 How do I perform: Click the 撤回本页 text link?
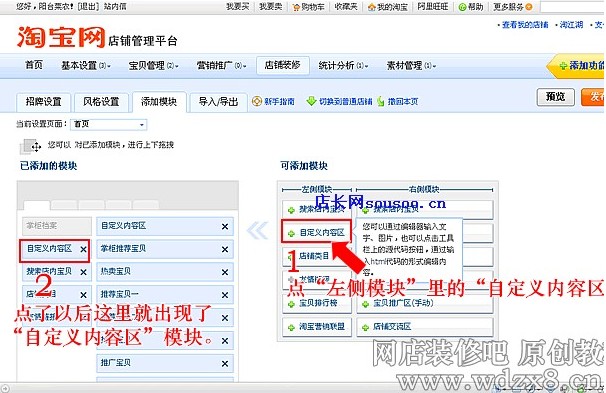pyautogui.click(x=403, y=102)
